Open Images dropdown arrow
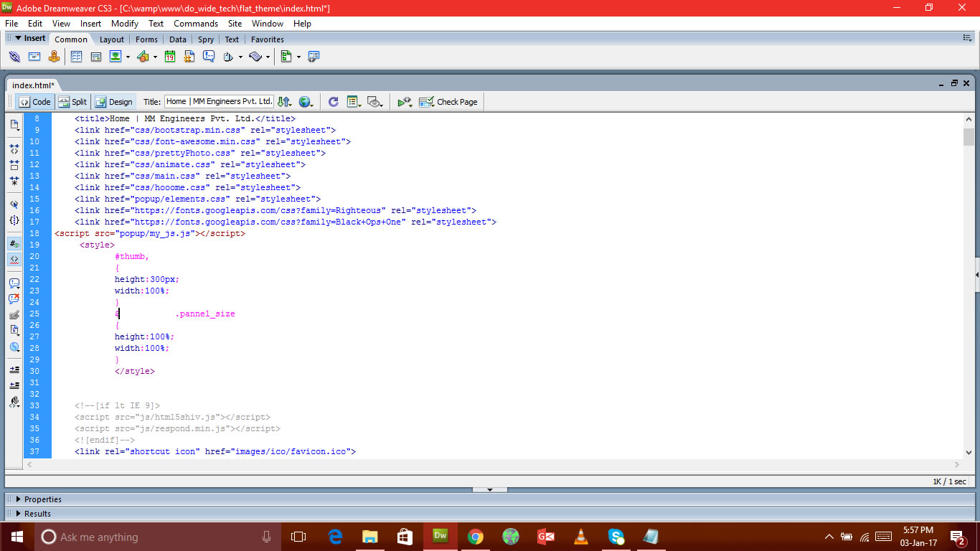This screenshot has width=980, height=551. [x=128, y=57]
